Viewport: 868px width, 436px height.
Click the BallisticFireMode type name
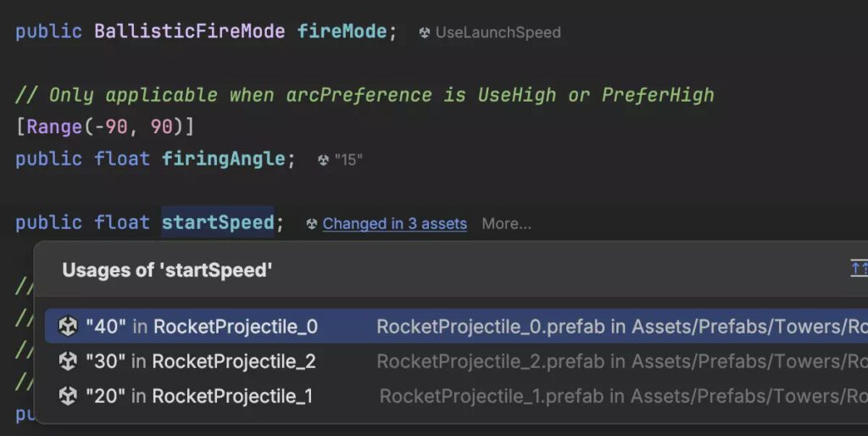(189, 31)
